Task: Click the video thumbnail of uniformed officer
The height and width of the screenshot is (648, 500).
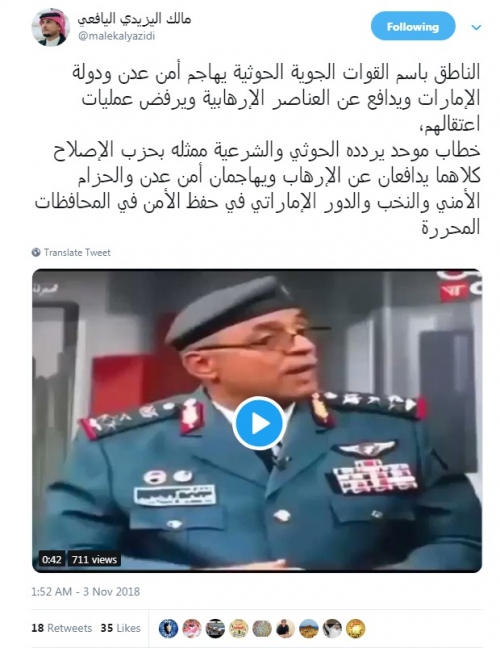Action: tap(257, 421)
